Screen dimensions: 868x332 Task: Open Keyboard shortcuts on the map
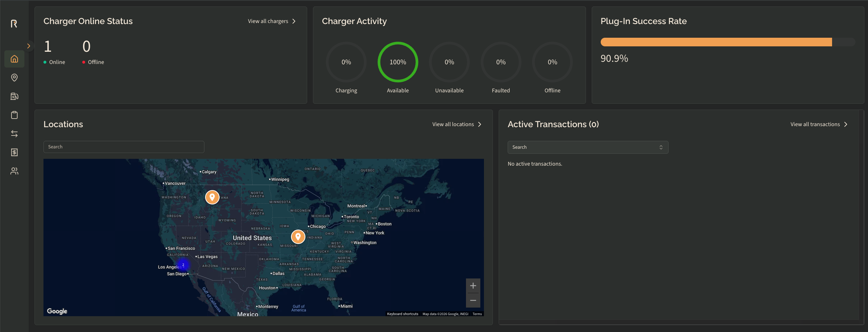click(x=402, y=314)
